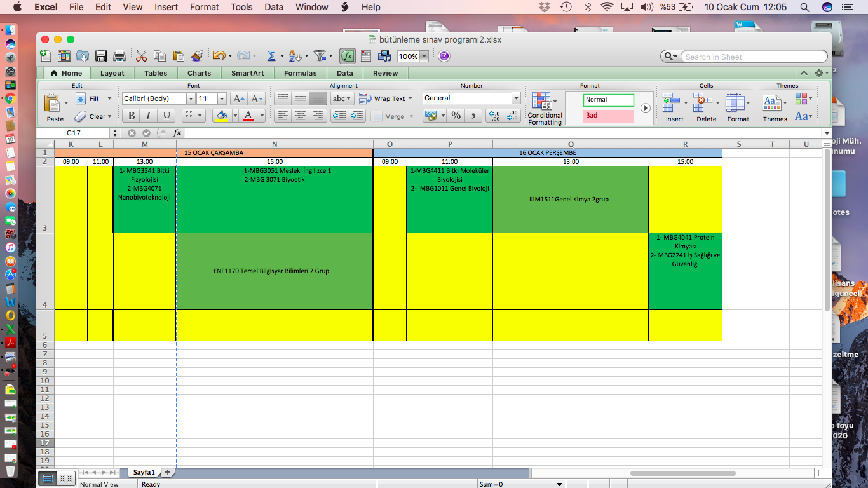
Task: Click the Save floppy disk icon
Action: [101, 56]
